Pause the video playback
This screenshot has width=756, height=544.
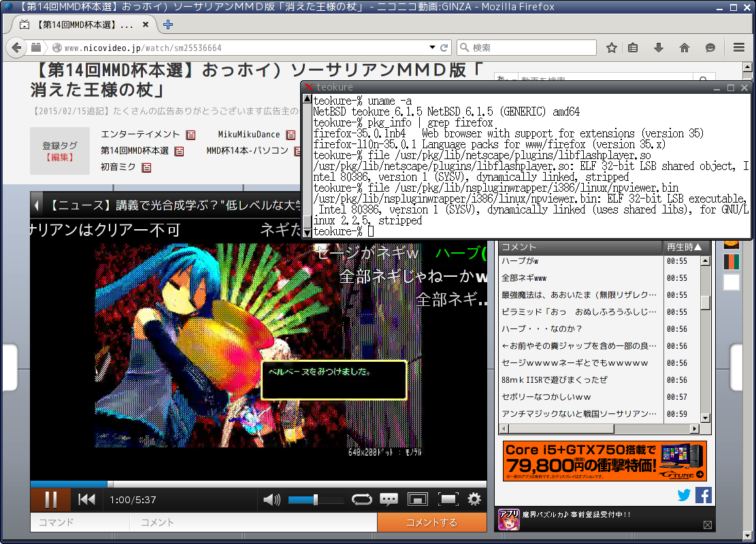click(x=51, y=500)
